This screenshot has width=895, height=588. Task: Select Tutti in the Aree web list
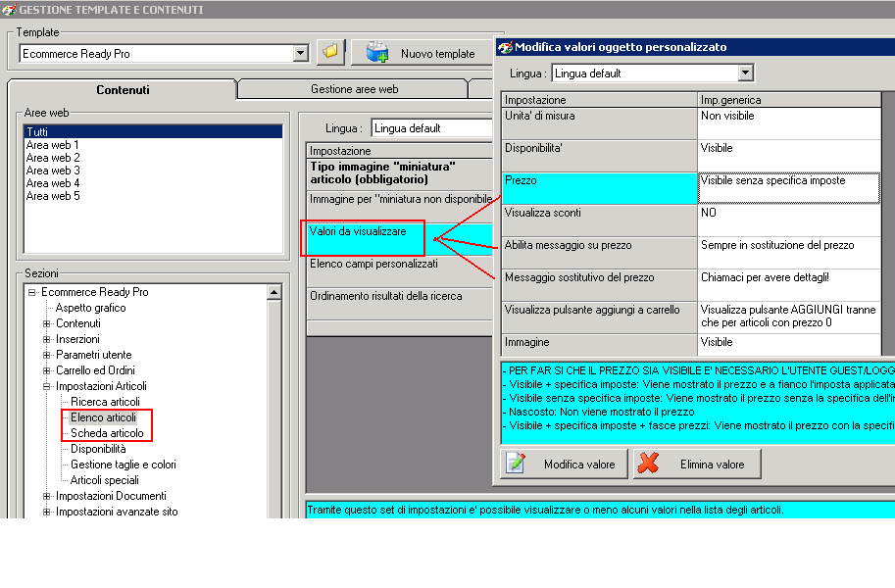point(153,132)
